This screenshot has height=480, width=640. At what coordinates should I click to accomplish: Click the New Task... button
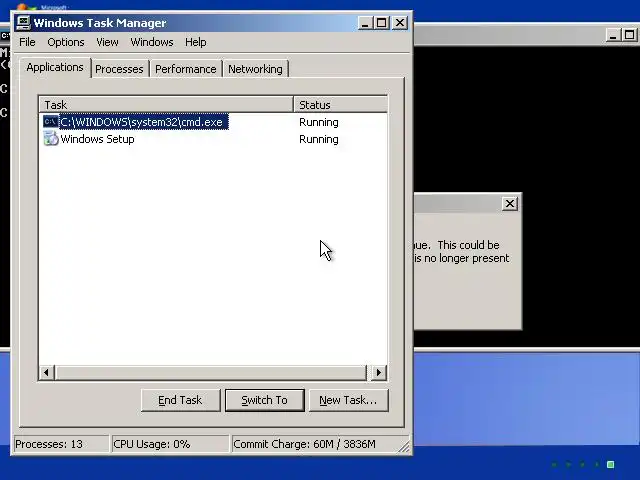(x=348, y=400)
